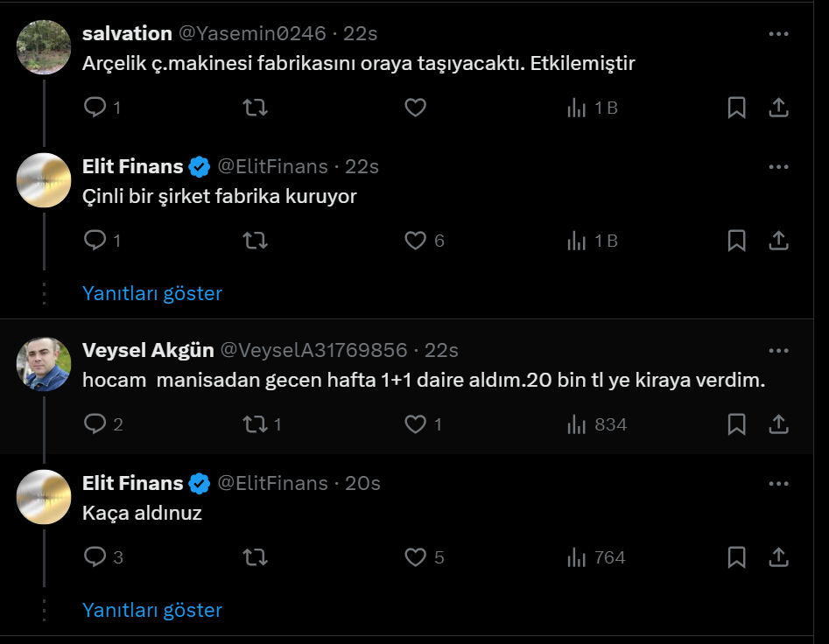The width and height of the screenshot is (829, 644).
Task: Expand first 'Yanıtları göster' replies
Action: 152,293
